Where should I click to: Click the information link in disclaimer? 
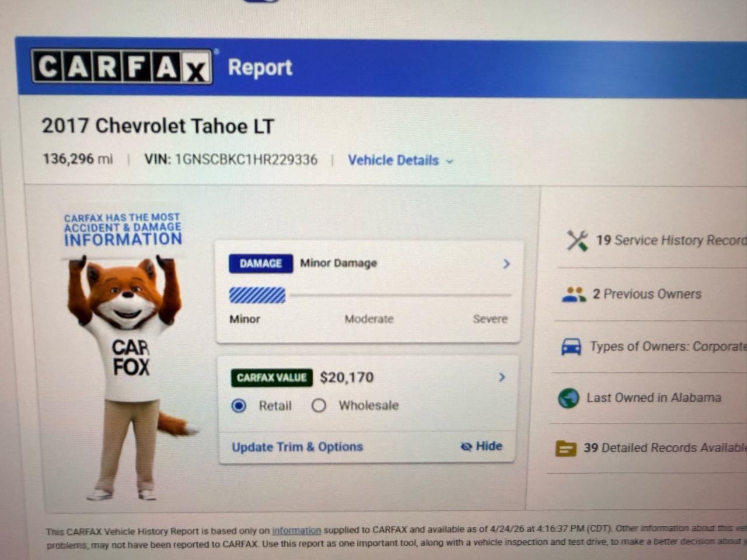tap(296, 531)
